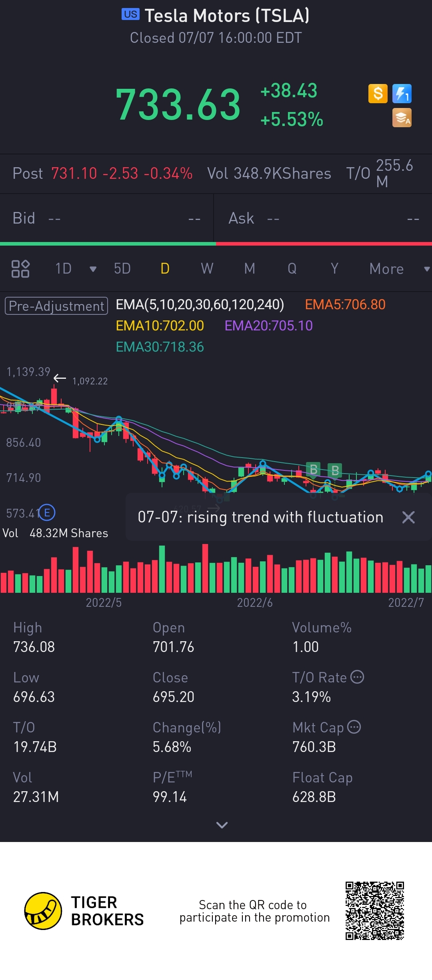The image size is (432, 980).
Task: Tap the first green B buy marker
Action: [314, 469]
